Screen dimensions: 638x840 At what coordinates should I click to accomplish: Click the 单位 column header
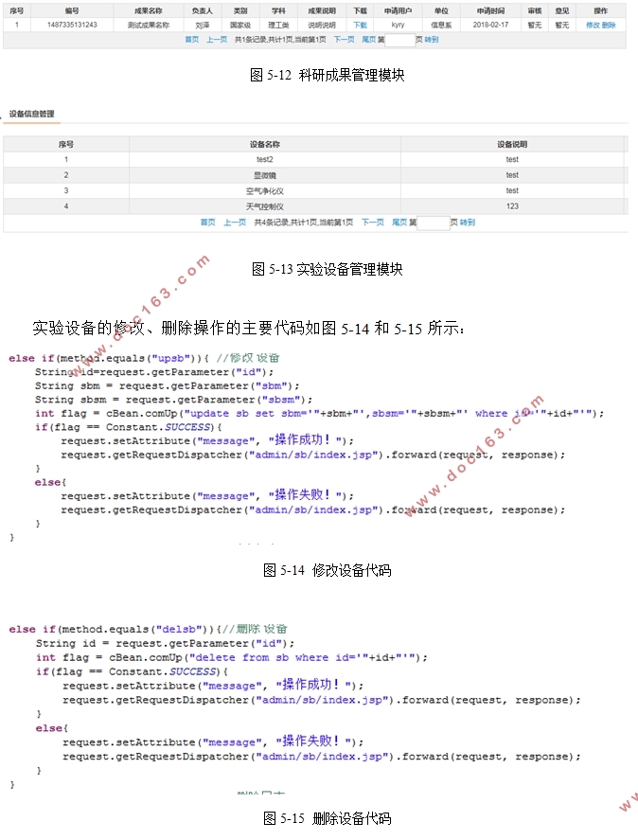[441, 10]
